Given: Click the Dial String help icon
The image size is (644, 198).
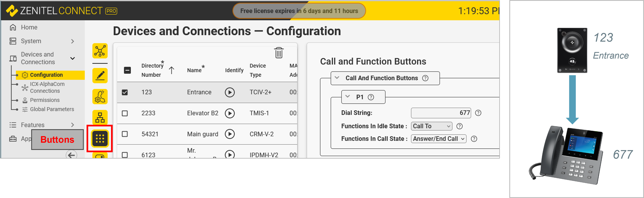Looking at the screenshot, I should pos(478,113).
